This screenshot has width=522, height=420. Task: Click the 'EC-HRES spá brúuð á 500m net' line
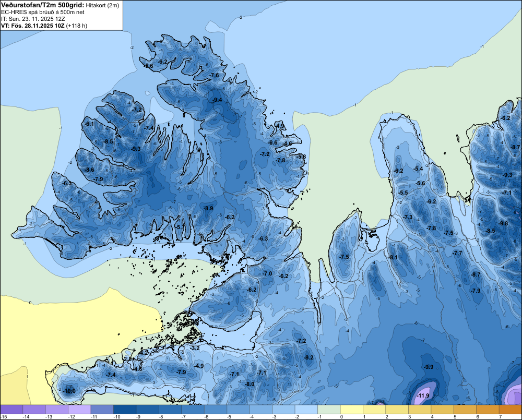pos(43,12)
